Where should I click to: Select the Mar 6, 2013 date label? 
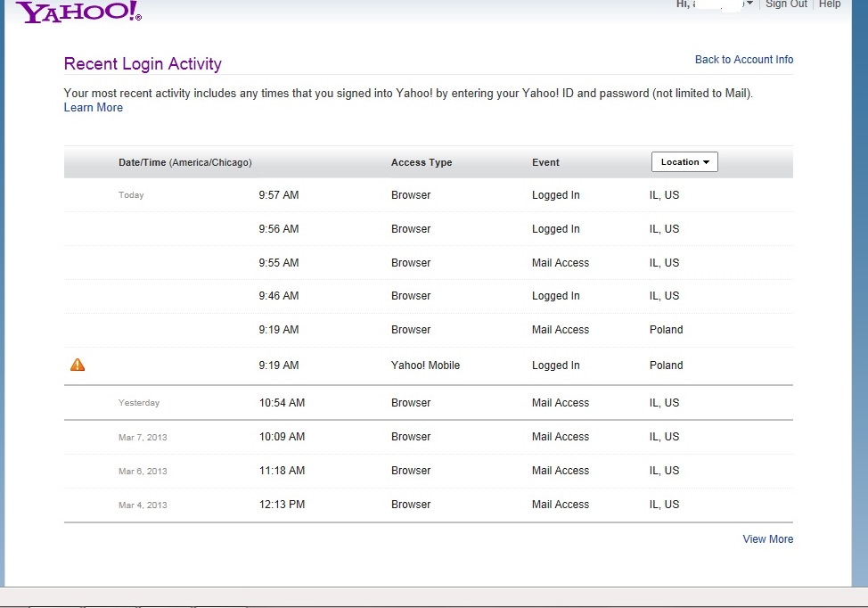(x=143, y=471)
